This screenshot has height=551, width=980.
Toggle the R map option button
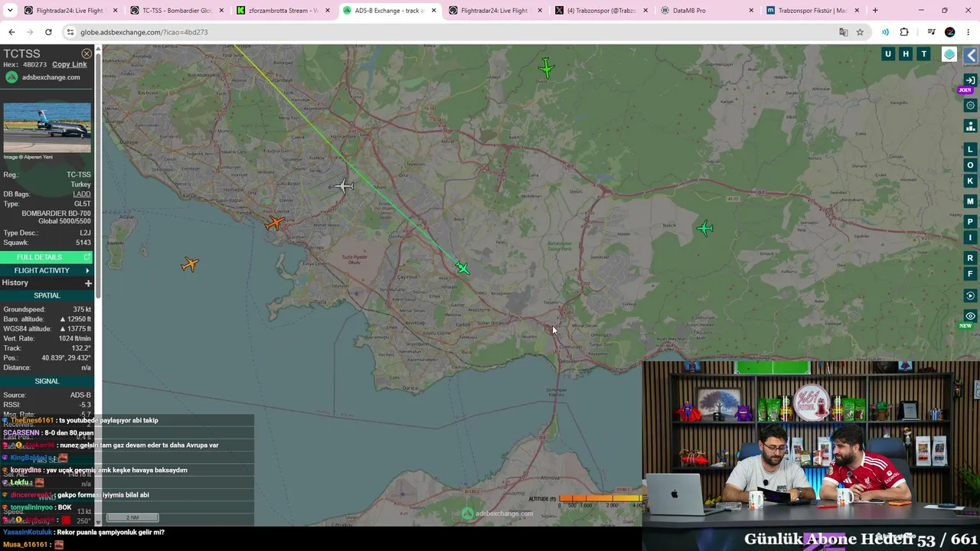[971, 258]
